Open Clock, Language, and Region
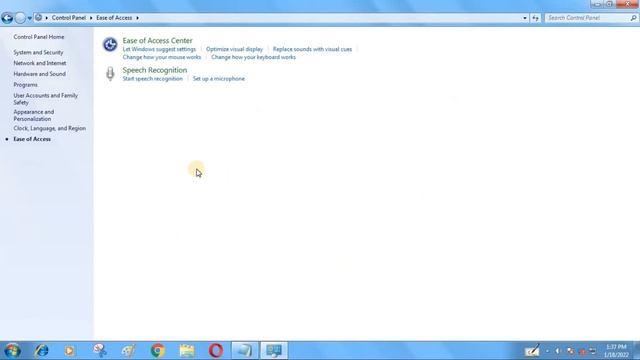 pyautogui.click(x=49, y=128)
